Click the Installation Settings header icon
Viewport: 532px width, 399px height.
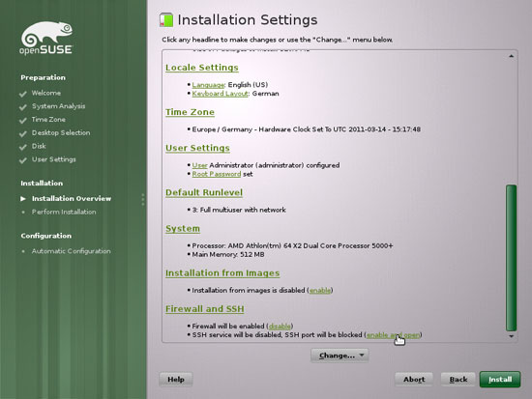point(166,20)
